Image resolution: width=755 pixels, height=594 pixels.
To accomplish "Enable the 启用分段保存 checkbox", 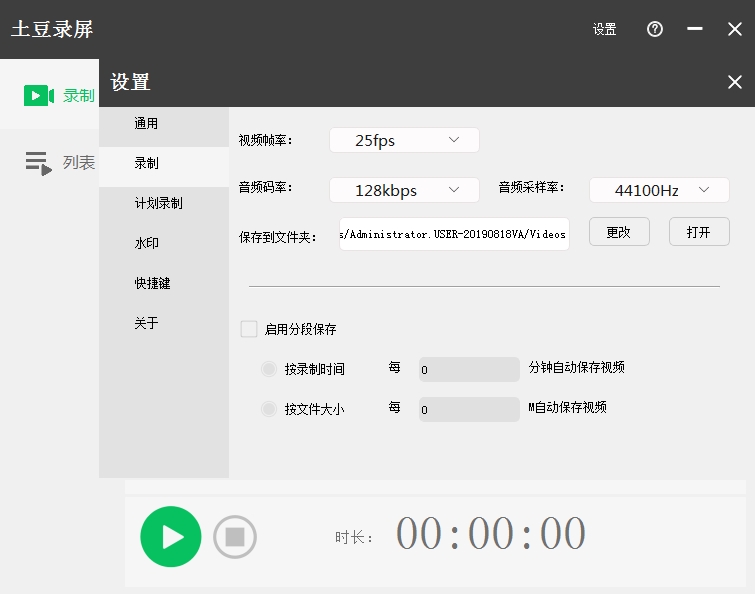I will point(249,329).
